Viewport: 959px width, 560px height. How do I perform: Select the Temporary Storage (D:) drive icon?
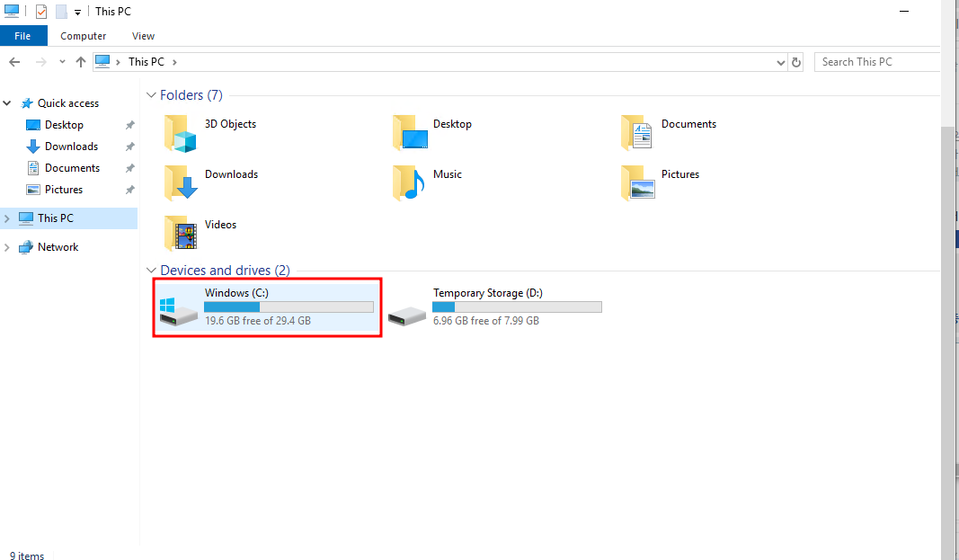click(407, 316)
